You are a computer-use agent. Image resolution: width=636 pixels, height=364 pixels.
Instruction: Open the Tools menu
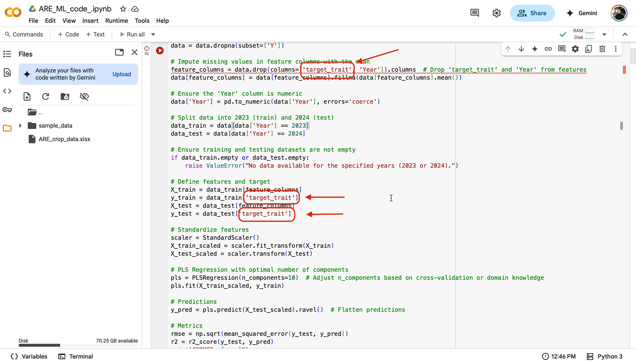tap(142, 21)
